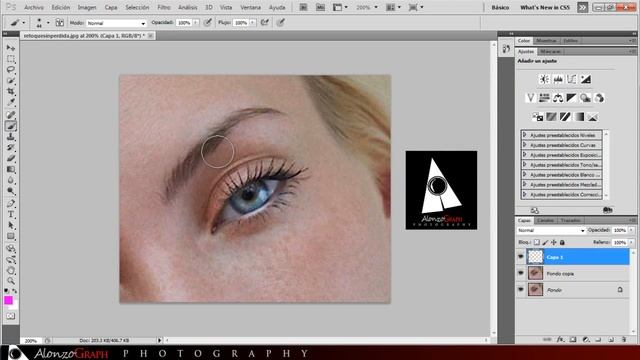
Task: Choose What's New in CS5 workspace
Action: point(544,7)
